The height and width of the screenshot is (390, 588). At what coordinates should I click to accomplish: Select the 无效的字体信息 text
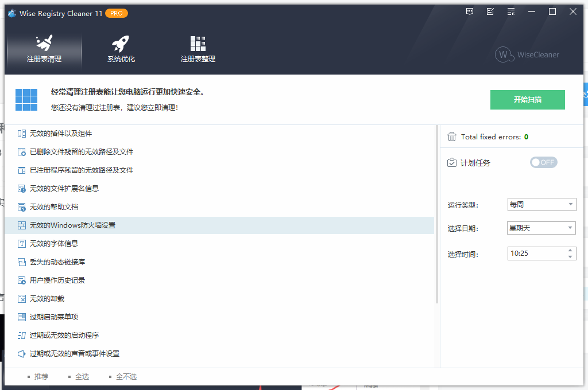tap(54, 244)
